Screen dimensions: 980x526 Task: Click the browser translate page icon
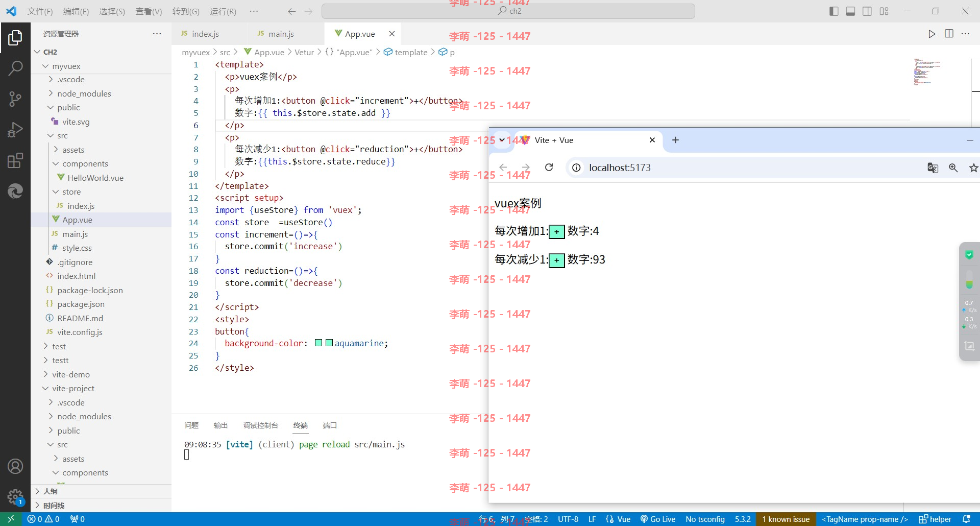tap(933, 168)
